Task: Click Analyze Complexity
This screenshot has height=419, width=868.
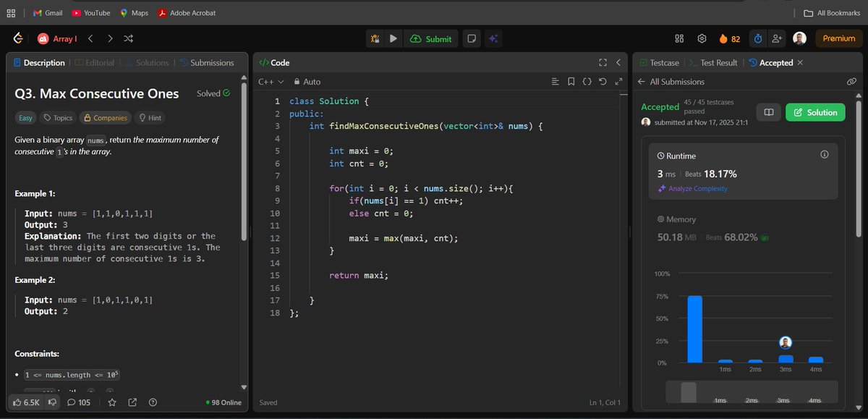Action: (x=692, y=188)
